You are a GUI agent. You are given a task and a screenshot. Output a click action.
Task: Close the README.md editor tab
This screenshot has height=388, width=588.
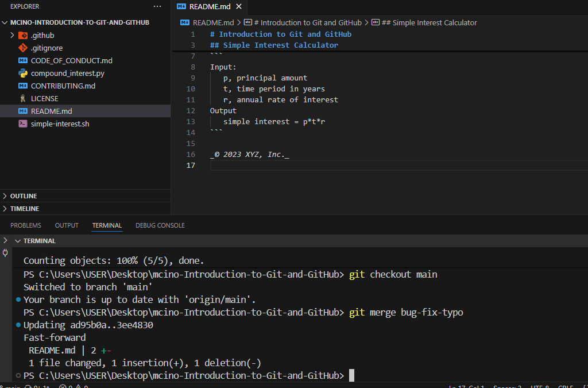[239, 7]
